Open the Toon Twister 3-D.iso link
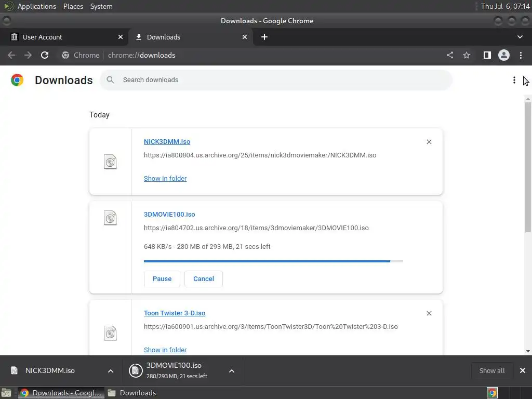532x399 pixels. click(175, 313)
